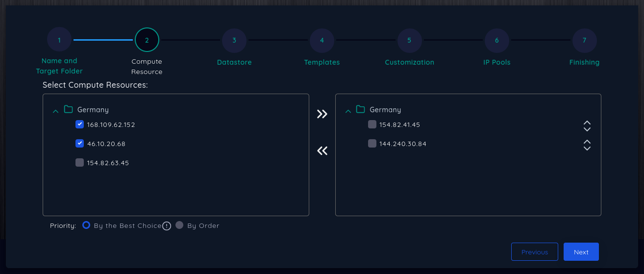Viewport: 644px width, 274px height.
Task: Click the double left arrow transfer icon
Action: (x=322, y=151)
